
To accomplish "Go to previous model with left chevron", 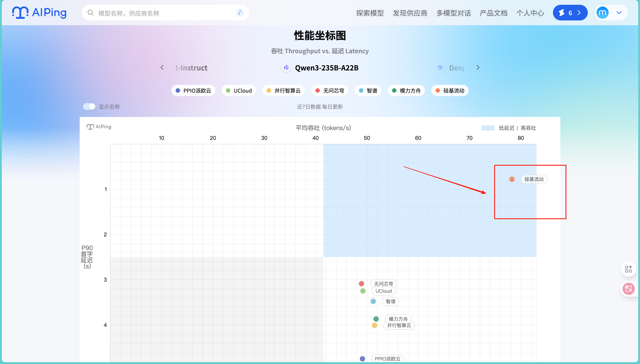I will 162,67.
